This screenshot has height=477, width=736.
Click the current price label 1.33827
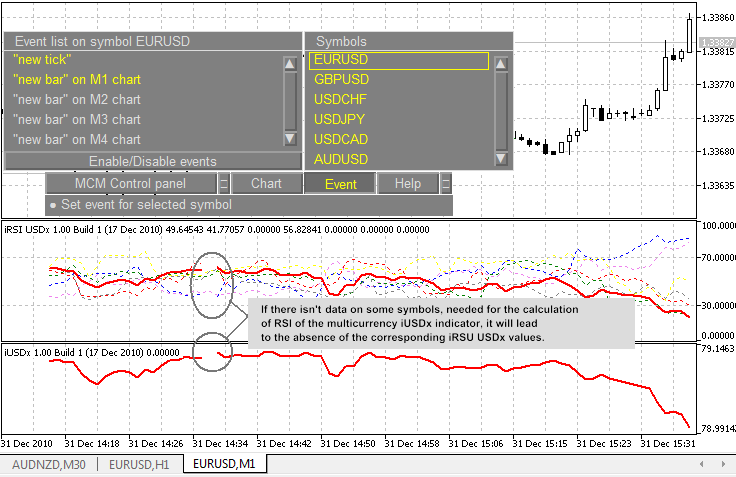[x=717, y=42]
